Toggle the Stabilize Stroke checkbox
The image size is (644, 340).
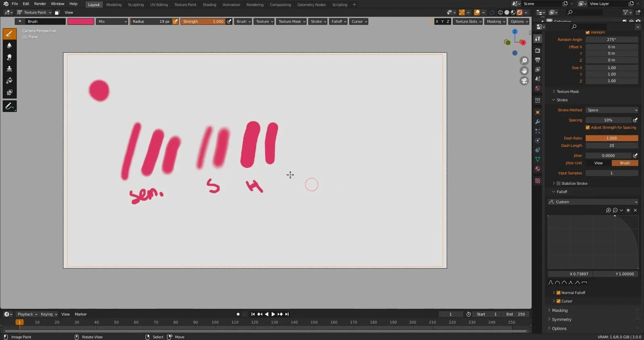point(558,183)
